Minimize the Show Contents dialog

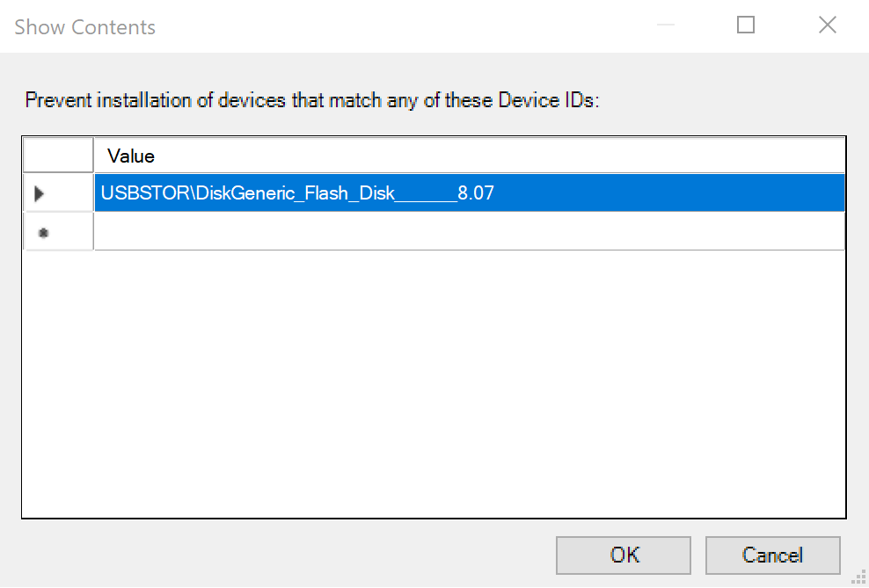click(x=666, y=25)
